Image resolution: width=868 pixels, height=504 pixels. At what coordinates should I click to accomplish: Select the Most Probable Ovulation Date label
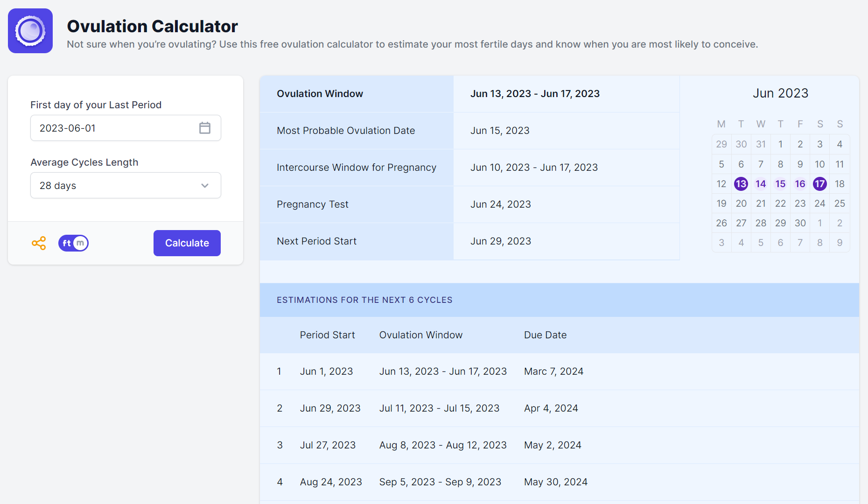coord(346,131)
